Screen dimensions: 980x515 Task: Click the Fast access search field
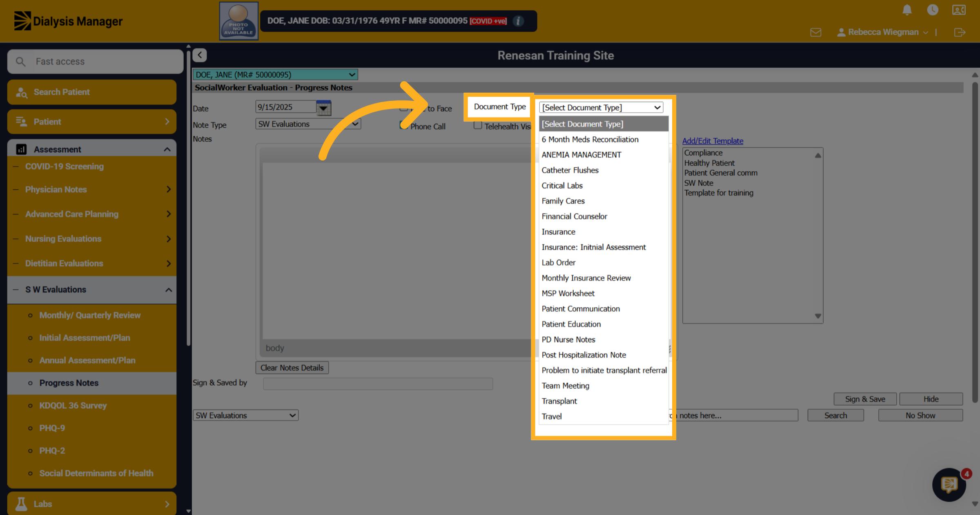(x=95, y=62)
